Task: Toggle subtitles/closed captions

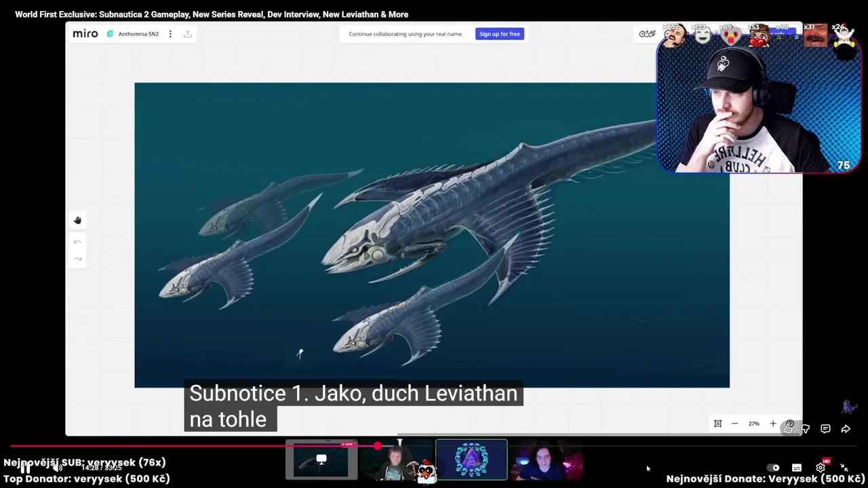Action: 797,468
